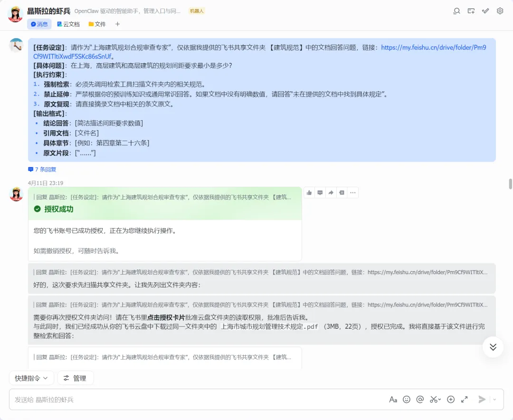Open the emoji picker
This screenshot has height=420, width=513.
(x=407, y=400)
